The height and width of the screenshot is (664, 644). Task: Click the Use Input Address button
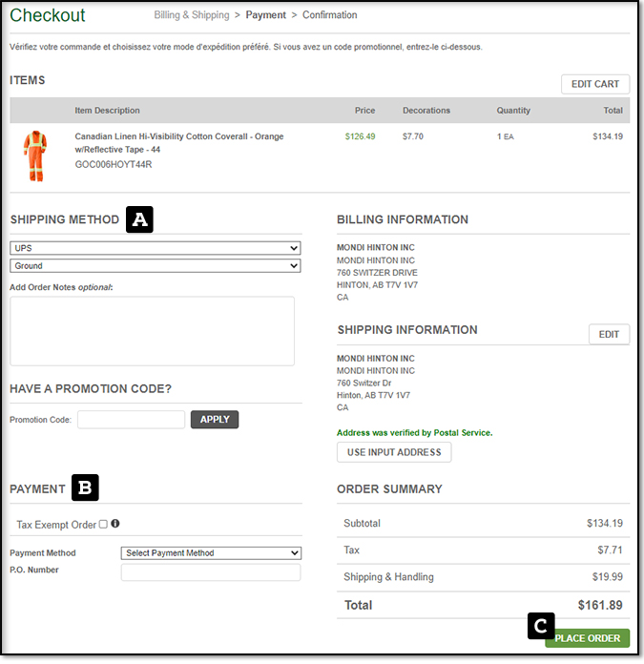coord(394,452)
